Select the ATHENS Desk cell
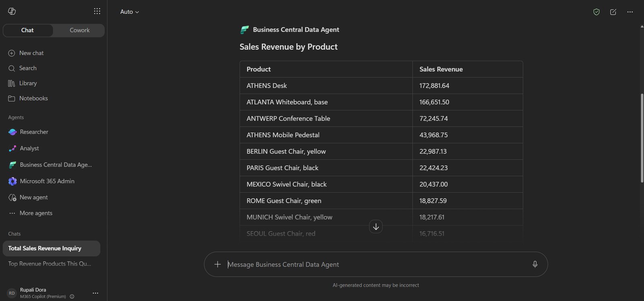Image resolution: width=644 pixels, height=301 pixels. click(x=326, y=86)
